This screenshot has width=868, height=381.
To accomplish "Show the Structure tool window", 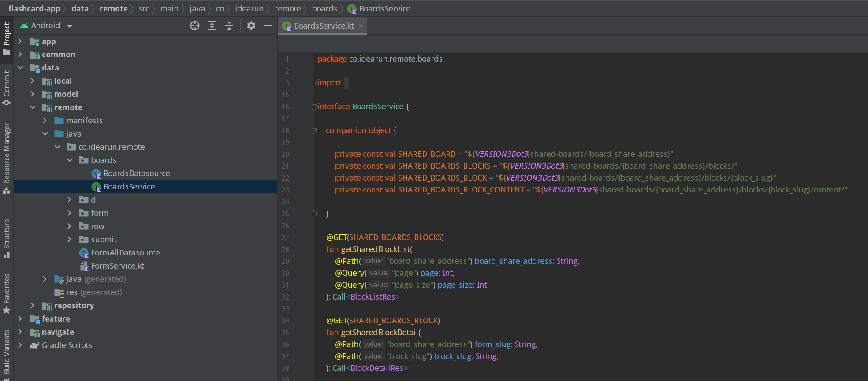I will click(7, 238).
